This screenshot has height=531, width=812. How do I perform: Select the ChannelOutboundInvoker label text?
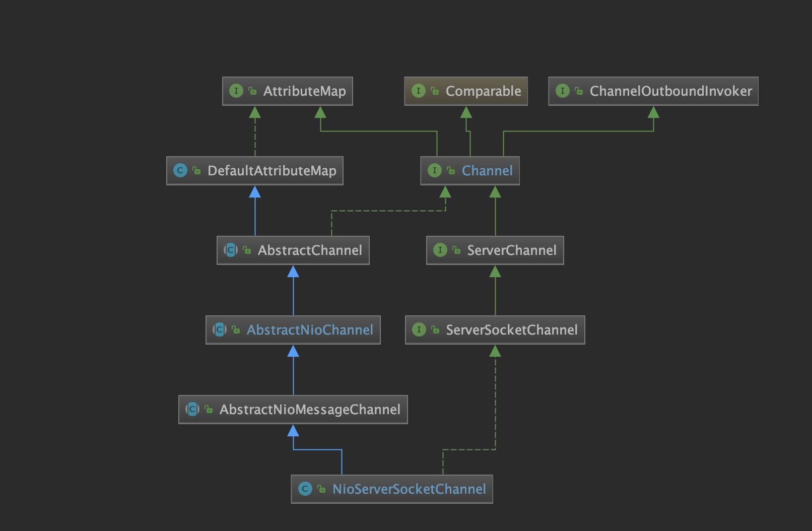671,91
